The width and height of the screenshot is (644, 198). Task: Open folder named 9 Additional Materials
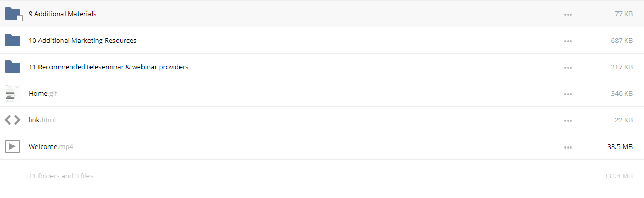(x=62, y=14)
